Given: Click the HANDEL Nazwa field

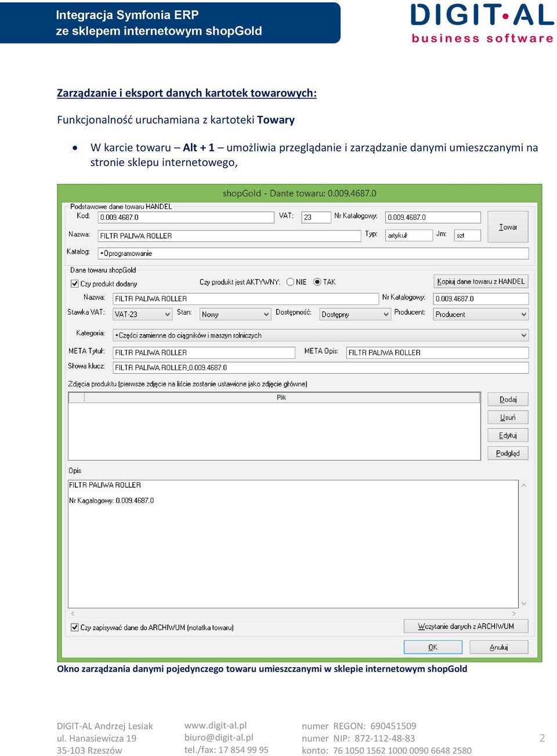Looking at the screenshot, I should (230, 236).
